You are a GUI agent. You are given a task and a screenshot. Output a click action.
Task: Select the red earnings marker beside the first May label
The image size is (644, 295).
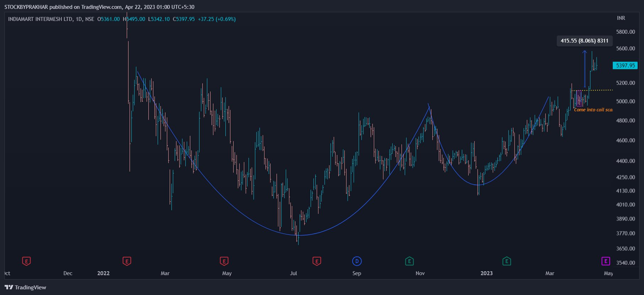pyautogui.click(x=224, y=261)
